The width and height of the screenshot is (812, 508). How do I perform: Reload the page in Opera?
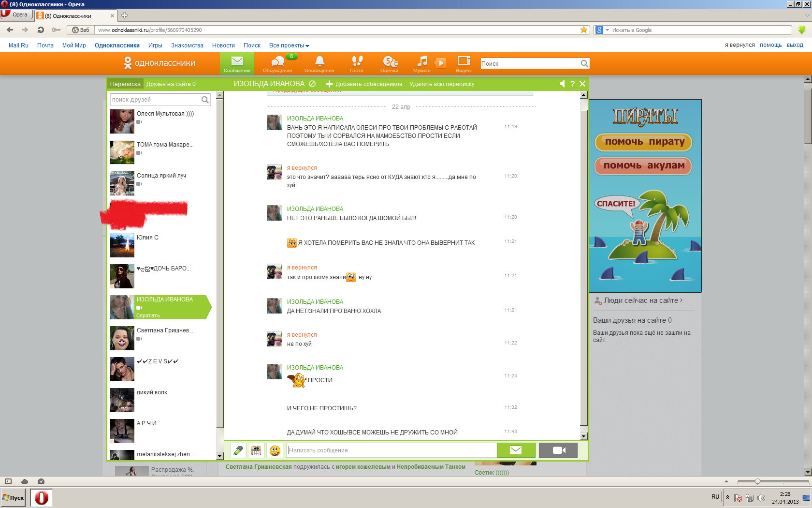coord(41,30)
